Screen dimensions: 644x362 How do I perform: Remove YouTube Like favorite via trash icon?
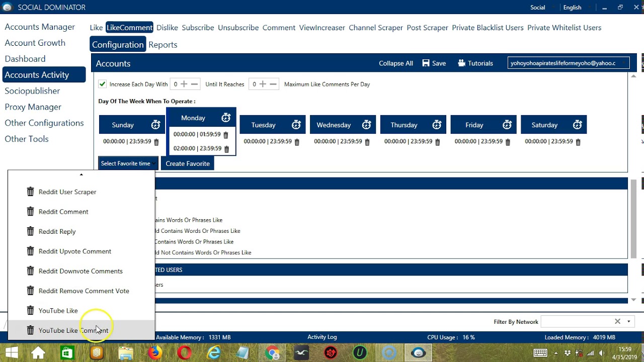[30, 310]
